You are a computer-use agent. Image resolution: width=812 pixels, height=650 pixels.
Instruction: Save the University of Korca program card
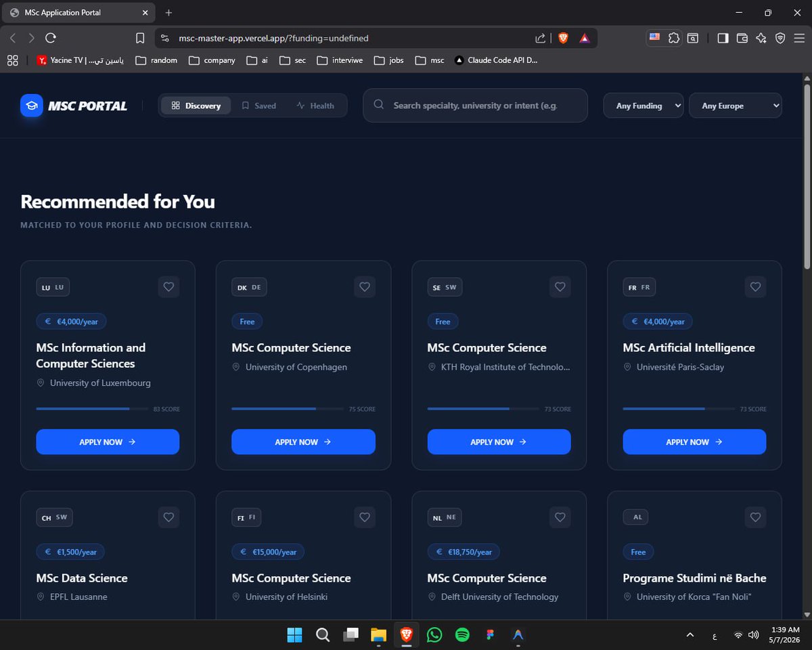(x=756, y=517)
